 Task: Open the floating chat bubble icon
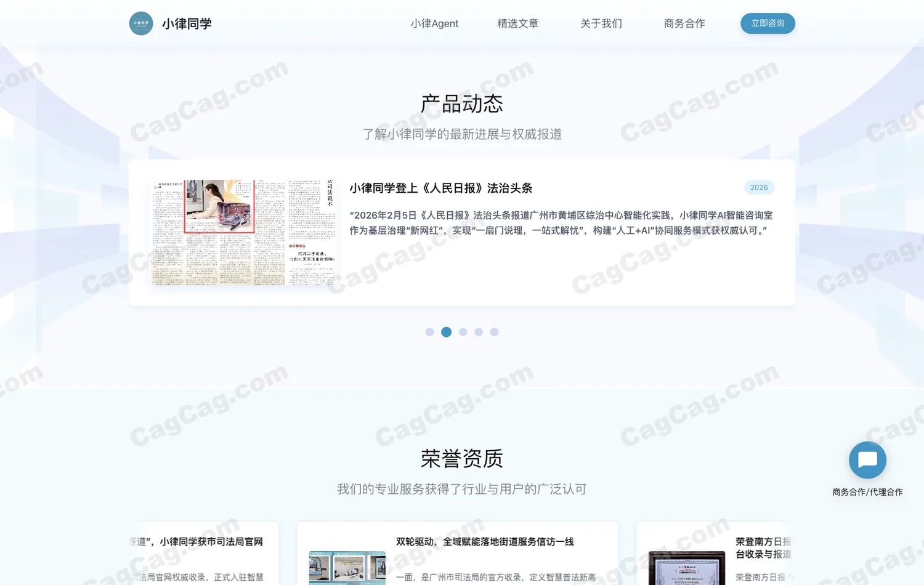[867, 460]
